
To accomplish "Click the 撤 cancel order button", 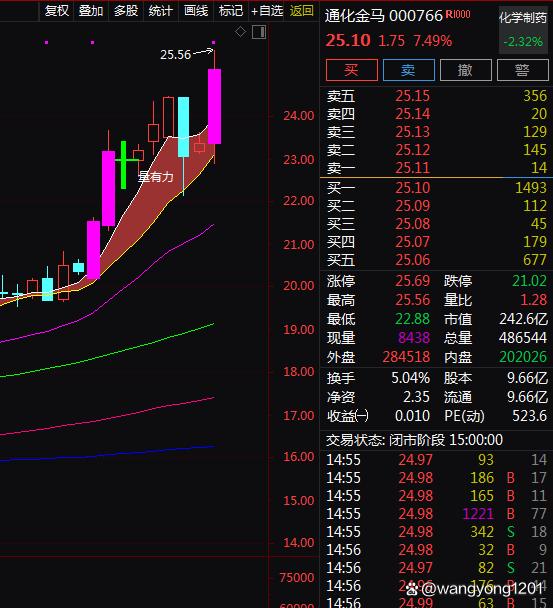I will click(x=466, y=70).
